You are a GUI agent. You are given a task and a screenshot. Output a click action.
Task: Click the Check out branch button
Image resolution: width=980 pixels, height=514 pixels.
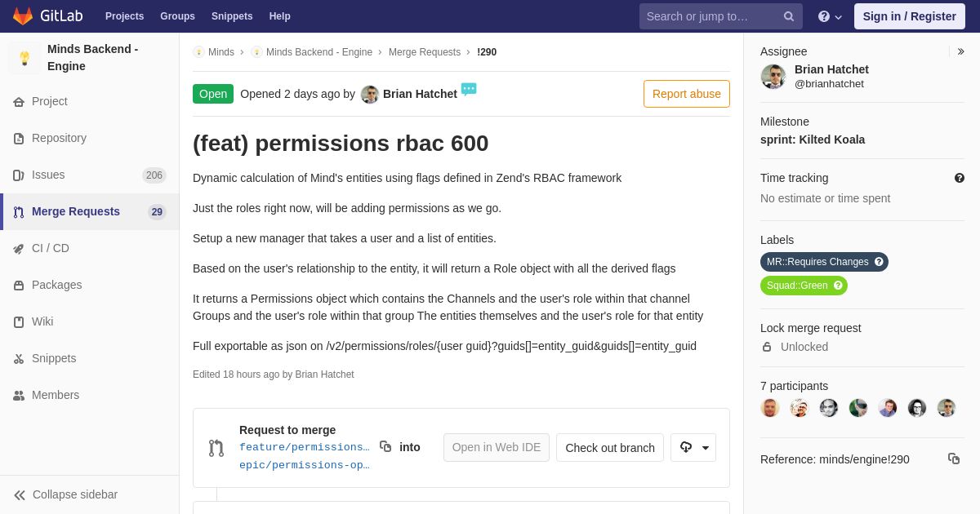click(609, 447)
